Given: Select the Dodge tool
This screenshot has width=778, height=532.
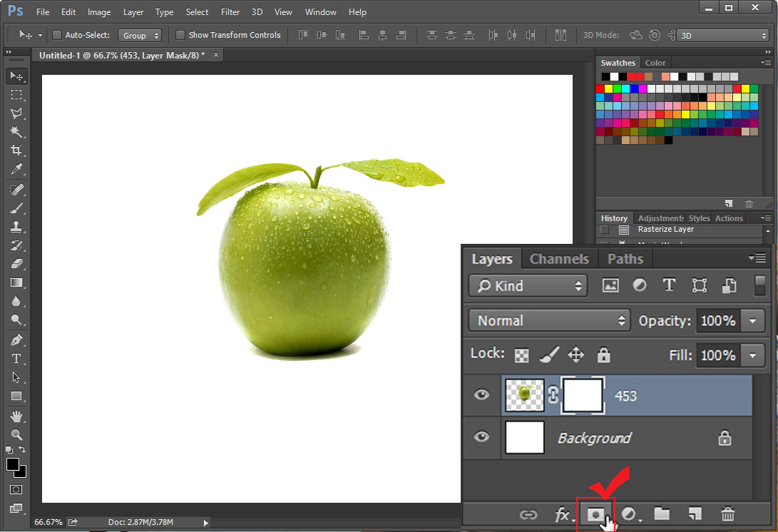Looking at the screenshot, I should pyautogui.click(x=16, y=319).
